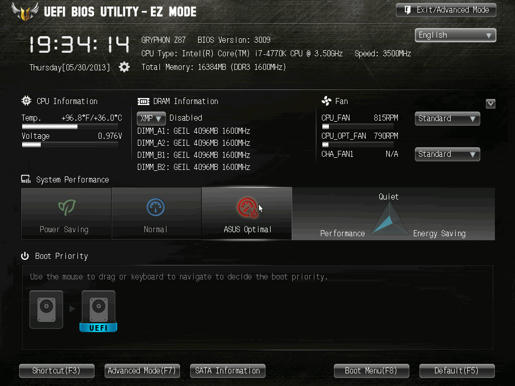Click the 19:34:14 clock display
Screen dimensions: 515x386
click(x=79, y=44)
